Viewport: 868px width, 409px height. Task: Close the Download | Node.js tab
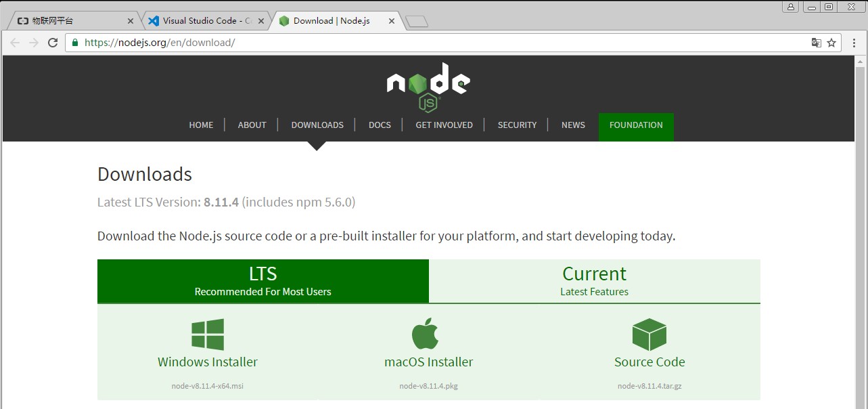click(x=392, y=21)
